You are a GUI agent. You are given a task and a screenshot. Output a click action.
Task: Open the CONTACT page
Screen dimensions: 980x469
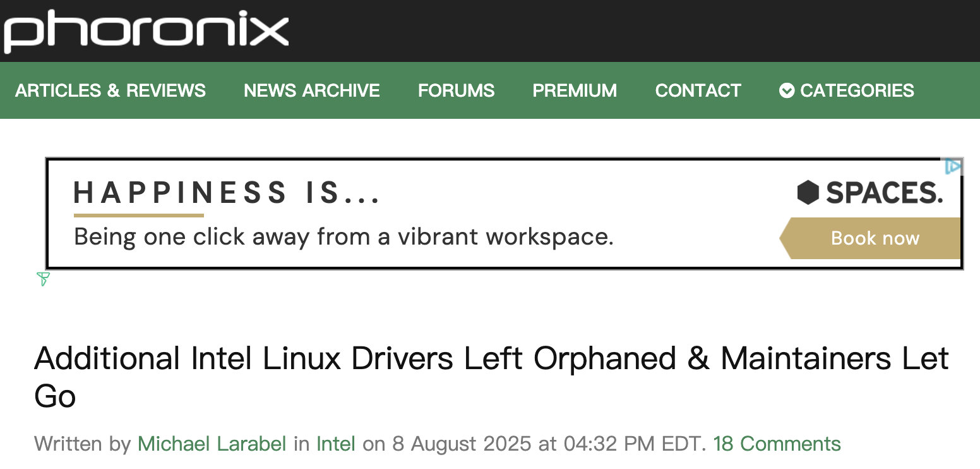[698, 91]
